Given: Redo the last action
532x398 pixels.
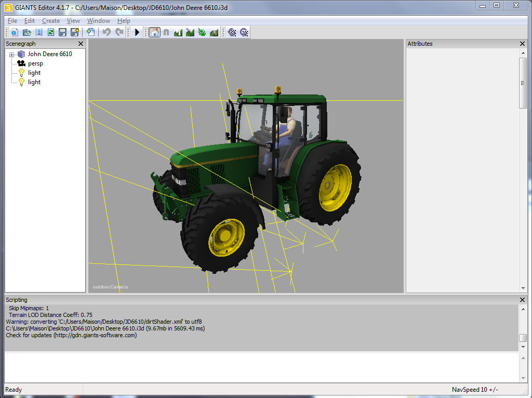Looking at the screenshot, I should 119,32.
